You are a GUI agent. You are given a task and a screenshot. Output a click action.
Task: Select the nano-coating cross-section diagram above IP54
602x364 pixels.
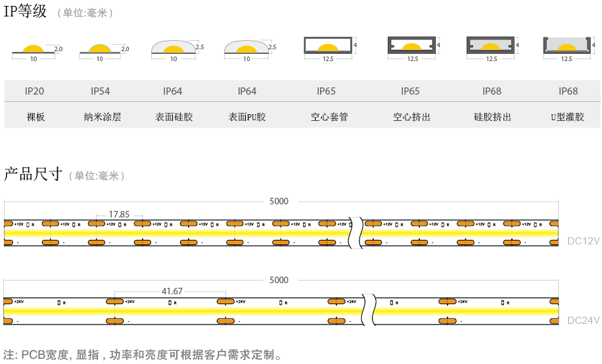100,50
